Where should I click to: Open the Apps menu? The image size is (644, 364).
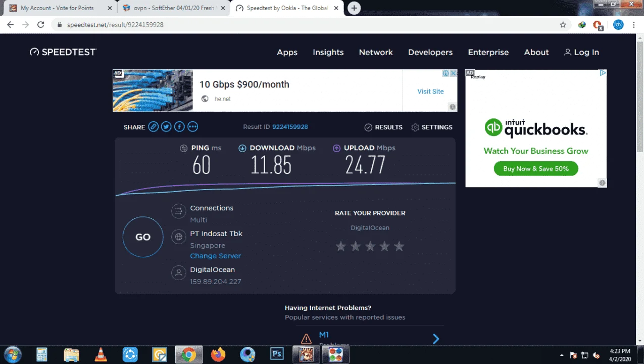tap(287, 52)
